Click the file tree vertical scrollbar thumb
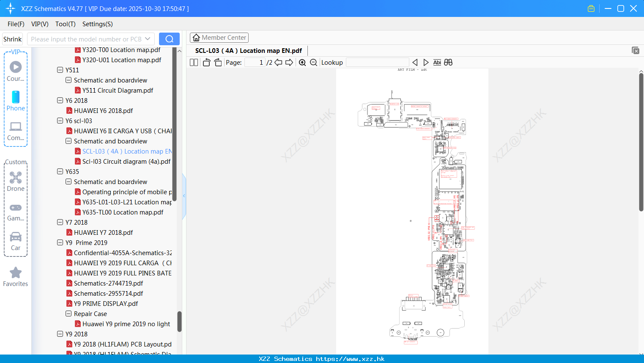 click(x=179, y=322)
